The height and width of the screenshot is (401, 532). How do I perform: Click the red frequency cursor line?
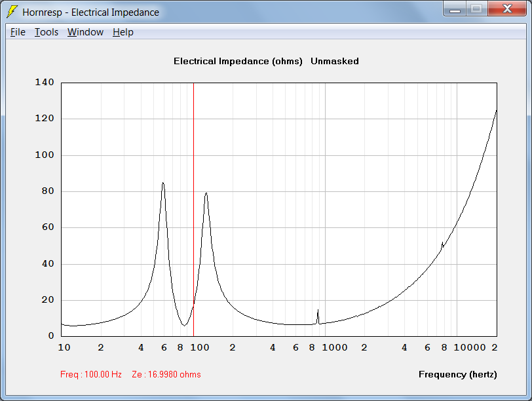point(193,209)
